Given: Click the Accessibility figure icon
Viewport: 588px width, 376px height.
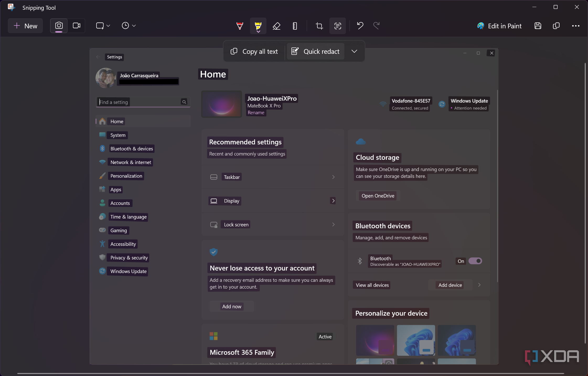Looking at the screenshot, I should tap(102, 244).
